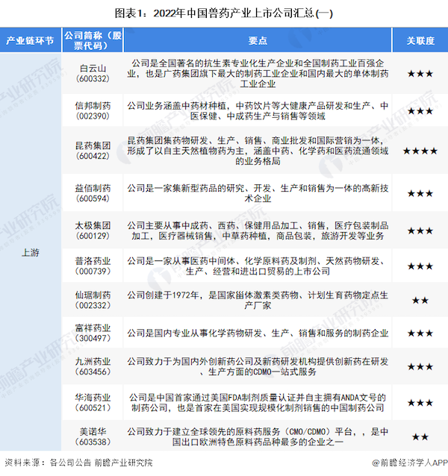This screenshot has width=448, height=476.
Task: Click the chart title 图表1：2022年中国兽药产业上市公司汇总(一)
Action: tap(223, 13)
